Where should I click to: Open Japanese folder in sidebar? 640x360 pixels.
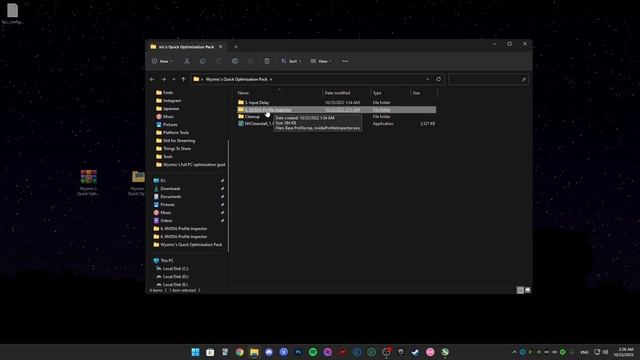pos(168,109)
